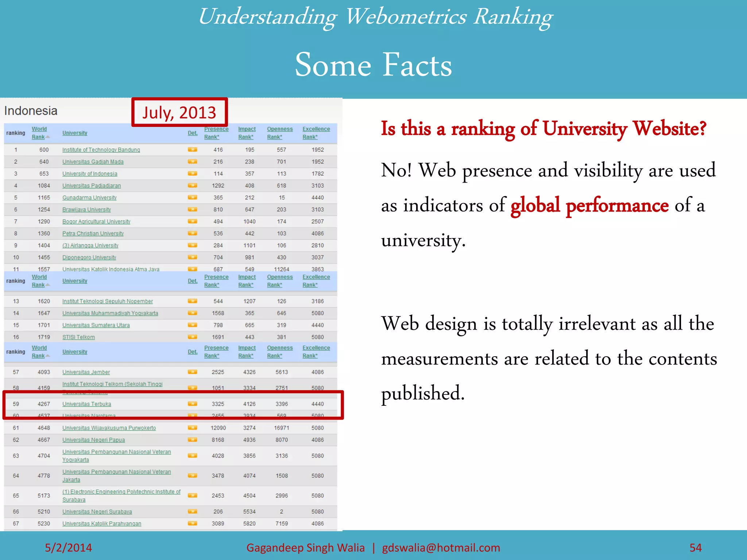Open details icon for Gunadarma University
This screenshot has height=560, width=747.
click(192, 197)
